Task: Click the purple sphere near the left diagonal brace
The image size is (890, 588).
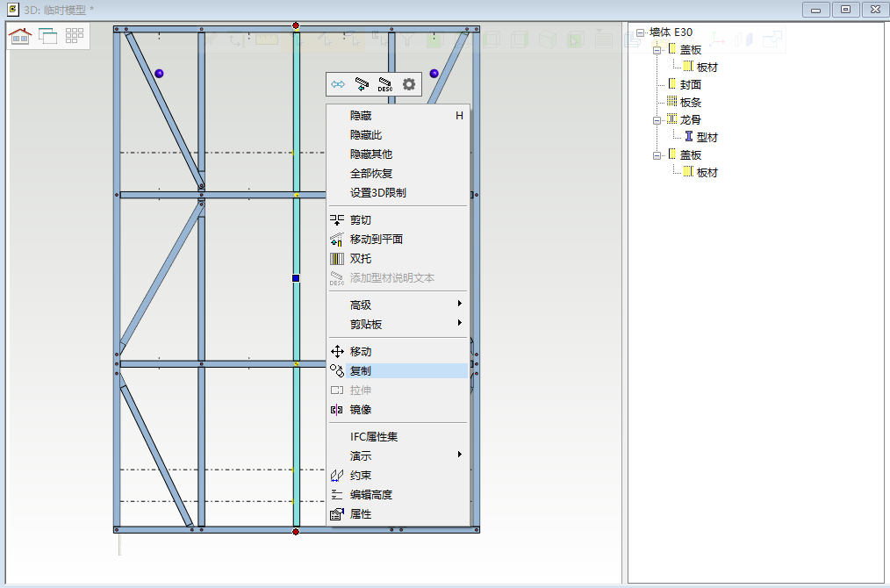Action: pos(159,73)
